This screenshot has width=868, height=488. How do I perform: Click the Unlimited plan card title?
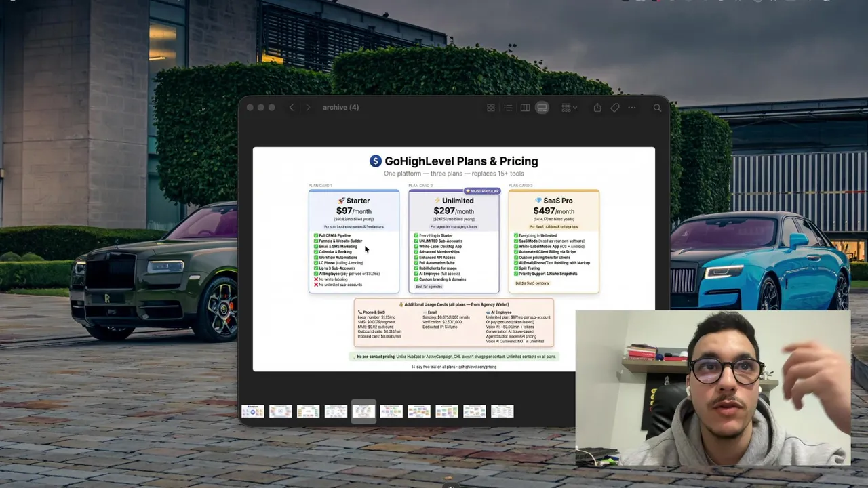pyautogui.click(x=454, y=201)
